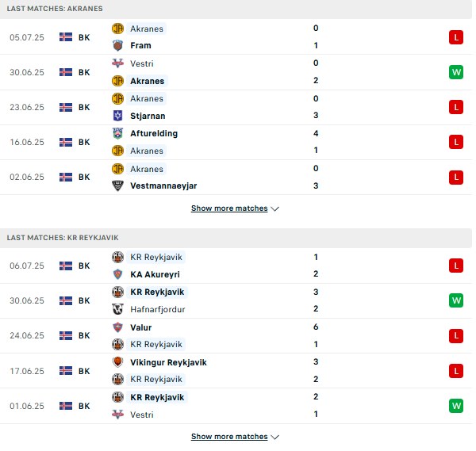Click the Fram club crest icon

(x=117, y=45)
